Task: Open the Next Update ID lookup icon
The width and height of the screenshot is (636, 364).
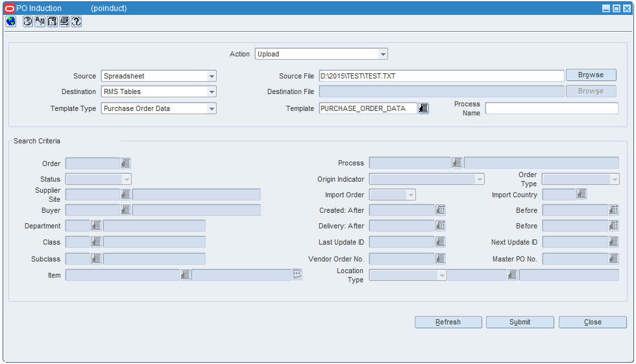Action: [x=614, y=242]
